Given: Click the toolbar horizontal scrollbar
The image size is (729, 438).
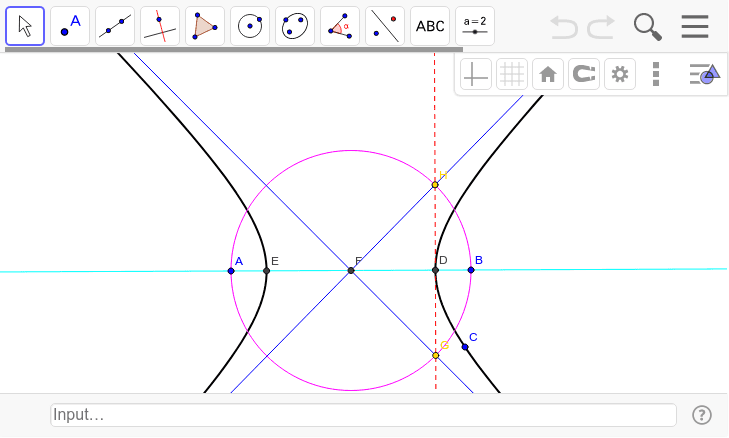Looking at the screenshot, I should coord(234,49).
